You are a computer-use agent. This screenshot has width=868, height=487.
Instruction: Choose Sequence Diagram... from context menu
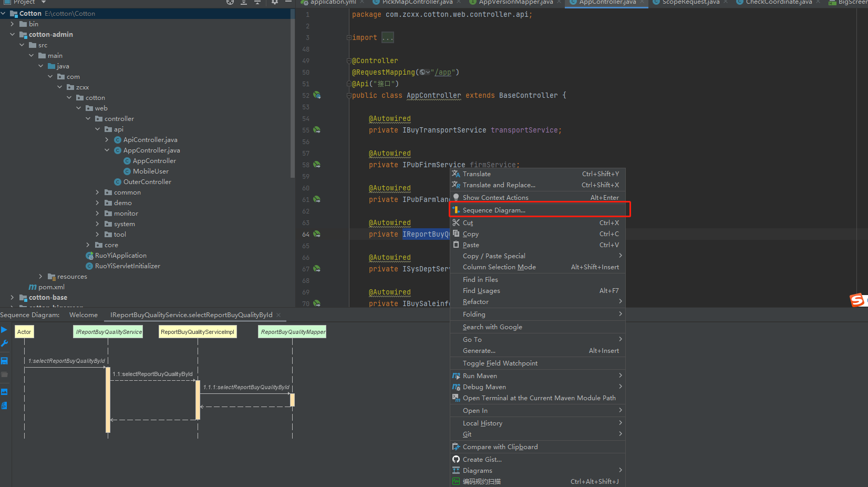(x=494, y=210)
